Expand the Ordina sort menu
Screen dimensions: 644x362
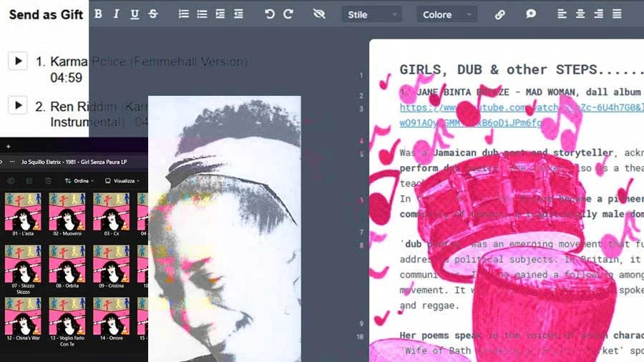tap(79, 181)
